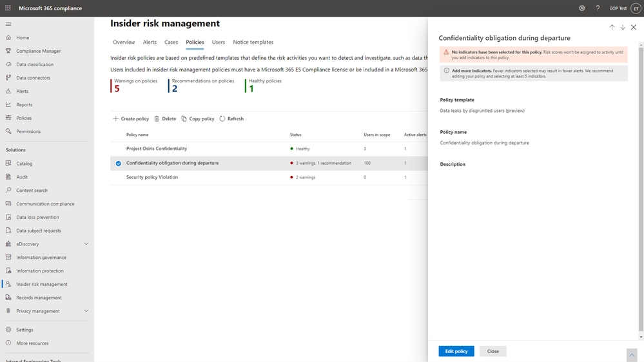
Task: Open Settings in the sidebar
Action: pyautogui.click(x=24, y=330)
